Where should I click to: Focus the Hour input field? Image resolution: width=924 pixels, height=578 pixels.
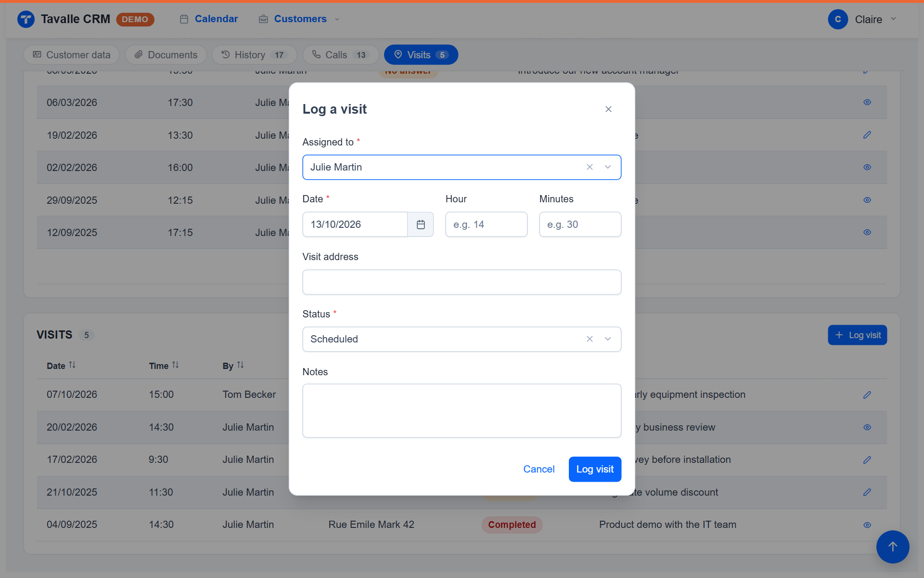(x=486, y=224)
